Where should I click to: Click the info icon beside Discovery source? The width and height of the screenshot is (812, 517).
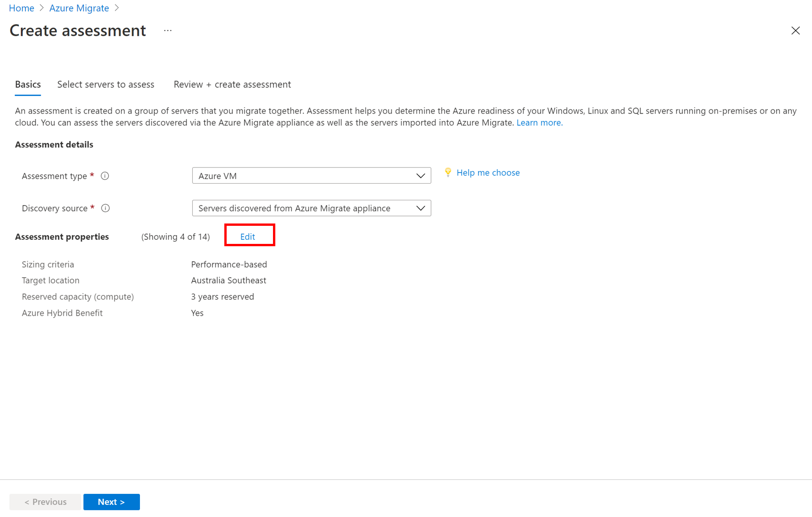pos(105,208)
